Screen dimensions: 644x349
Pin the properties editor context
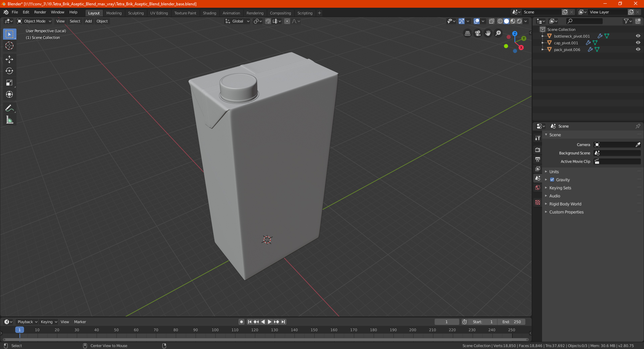click(x=638, y=126)
